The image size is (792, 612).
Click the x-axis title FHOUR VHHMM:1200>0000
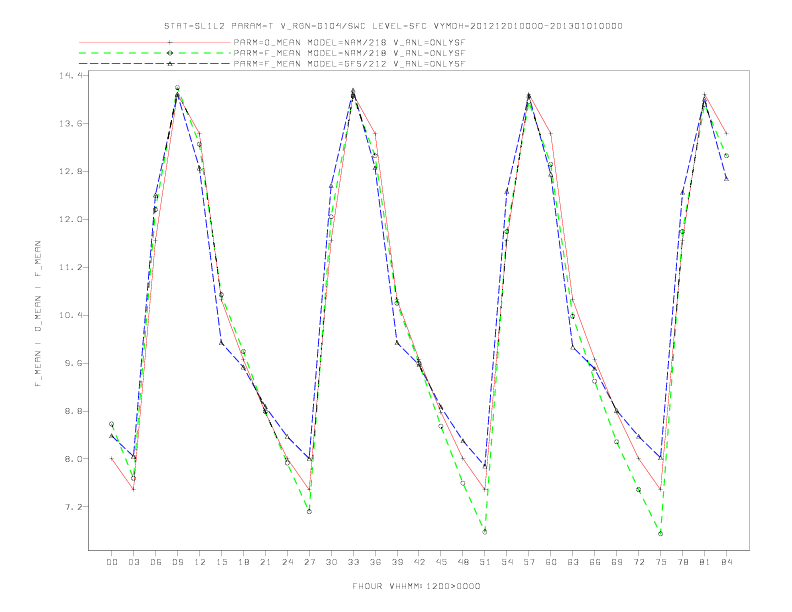pos(416,586)
